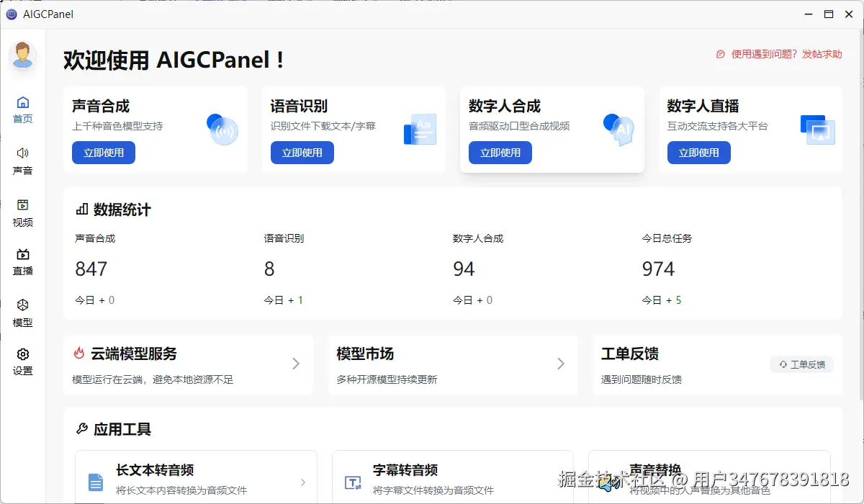
Task: Click the 语音识别 count 8
Action: click(x=269, y=269)
